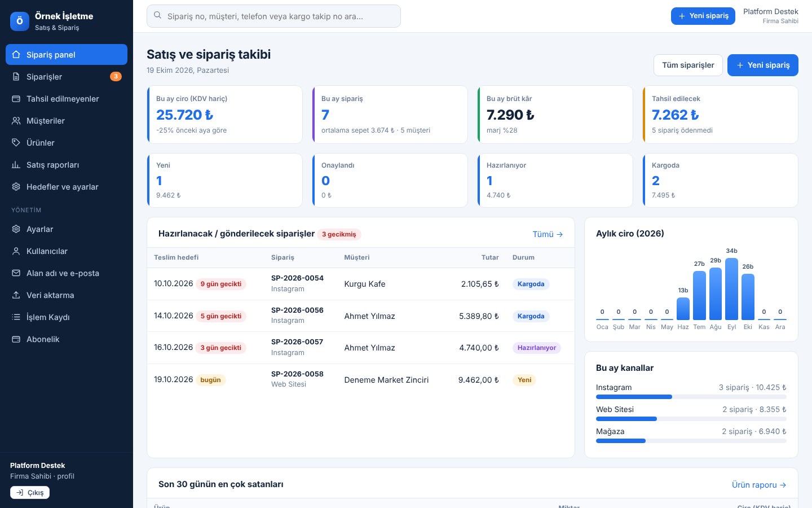Click Platform Destek profile in top bar
Image resolution: width=812 pixels, height=508 pixels.
tap(770, 16)
